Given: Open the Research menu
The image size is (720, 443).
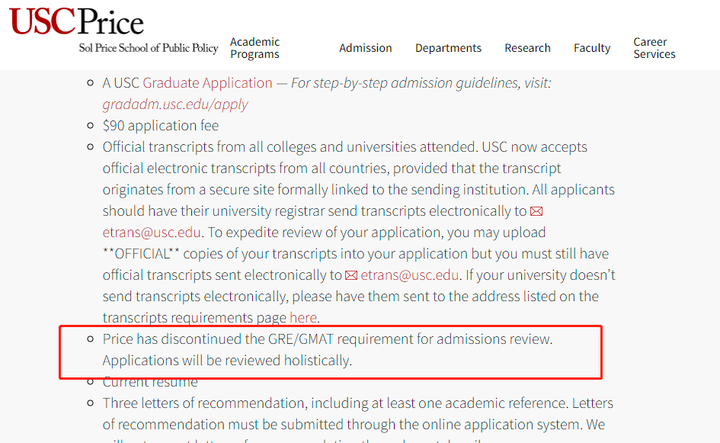Looking at the screenshot, I should [x=527, y=48].
